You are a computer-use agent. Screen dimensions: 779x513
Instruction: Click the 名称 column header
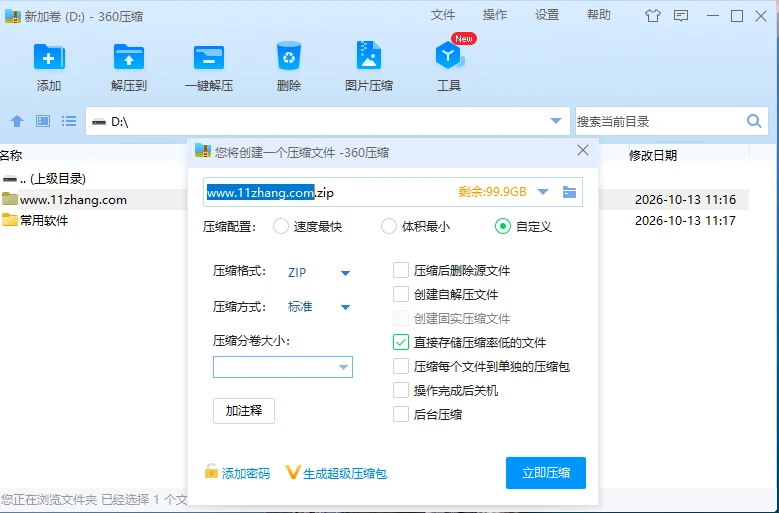11,155
